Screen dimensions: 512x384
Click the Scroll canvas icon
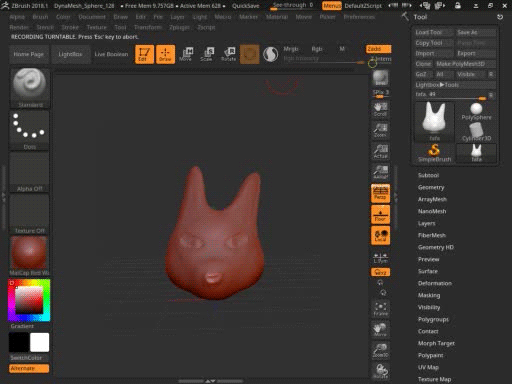(380, 109)
